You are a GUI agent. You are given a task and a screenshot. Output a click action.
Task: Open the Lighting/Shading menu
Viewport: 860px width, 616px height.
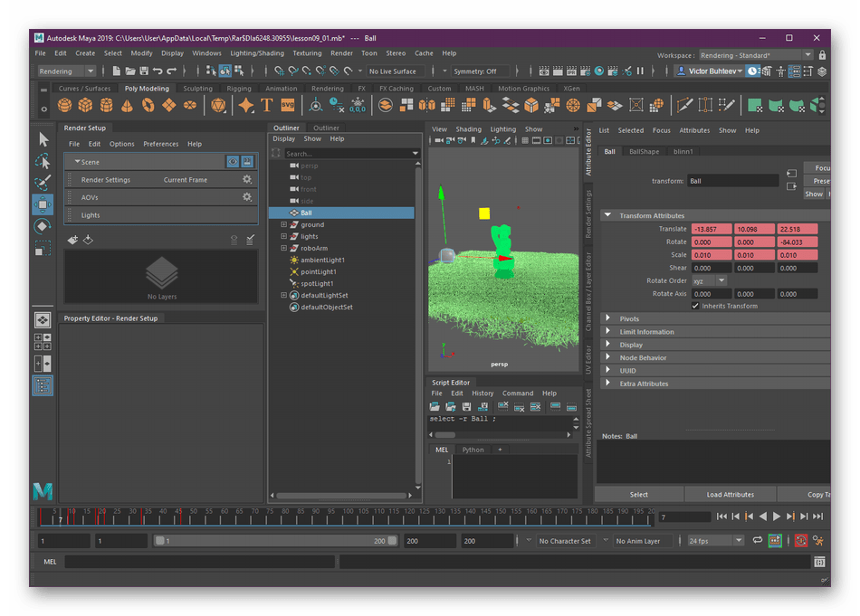coord(257,53)
